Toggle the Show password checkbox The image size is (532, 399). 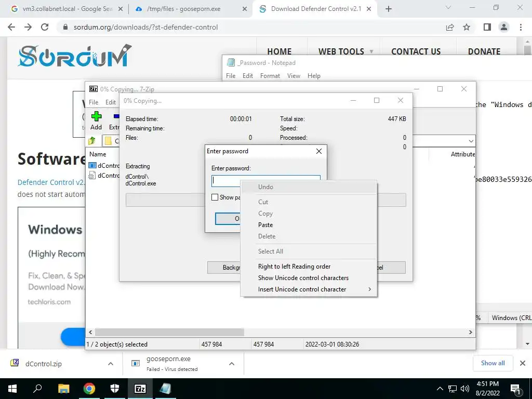(x=215, y=197)
